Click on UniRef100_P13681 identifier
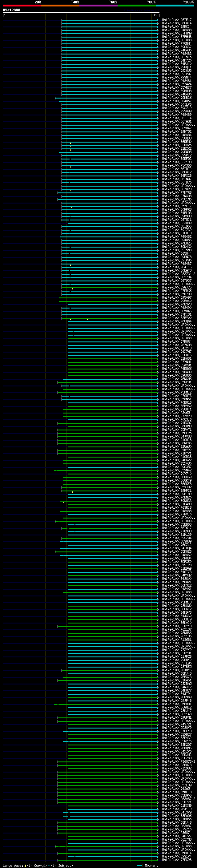The image size is (197, 868). pos(176,640)
